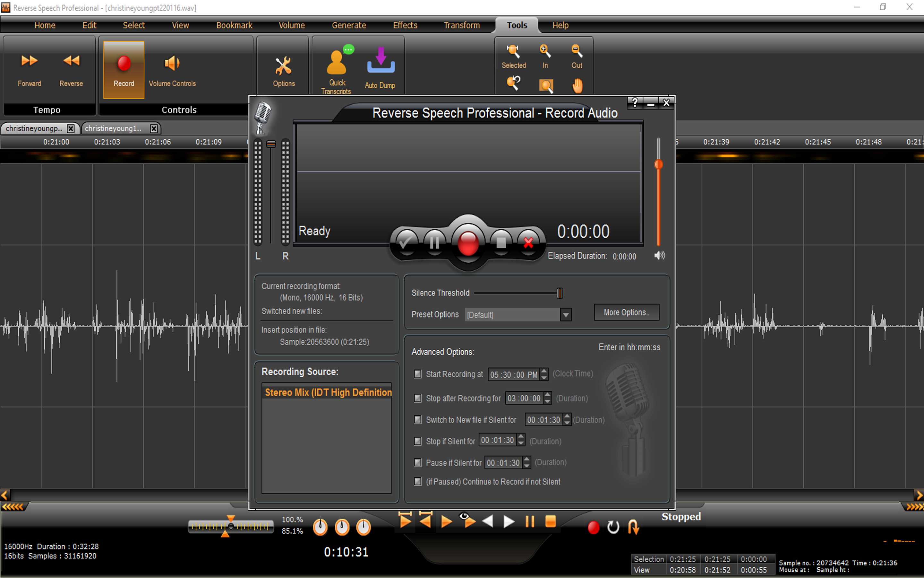Open the Edit menu tab

pos(89,25)
